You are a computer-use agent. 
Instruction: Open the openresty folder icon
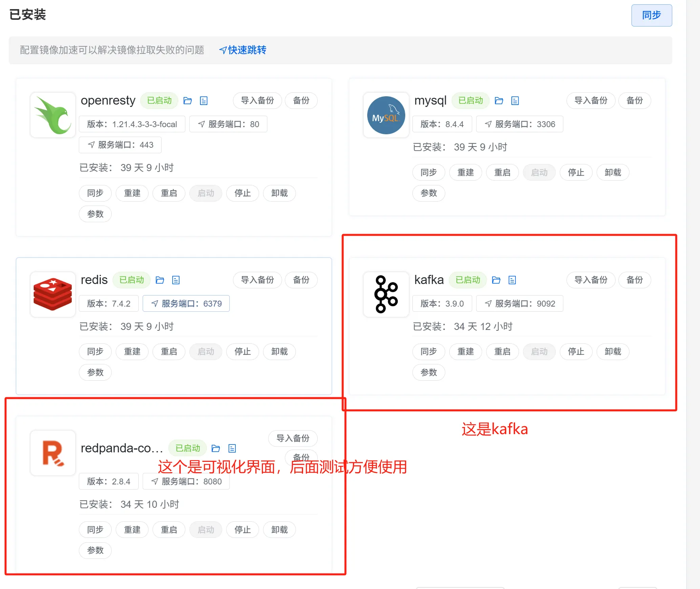click(188, 101)
